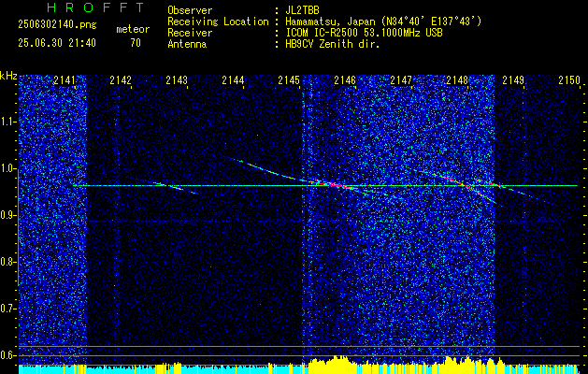Click the 2145 time marker
Viewport: 588px width, 374px height.
[289, 79]
